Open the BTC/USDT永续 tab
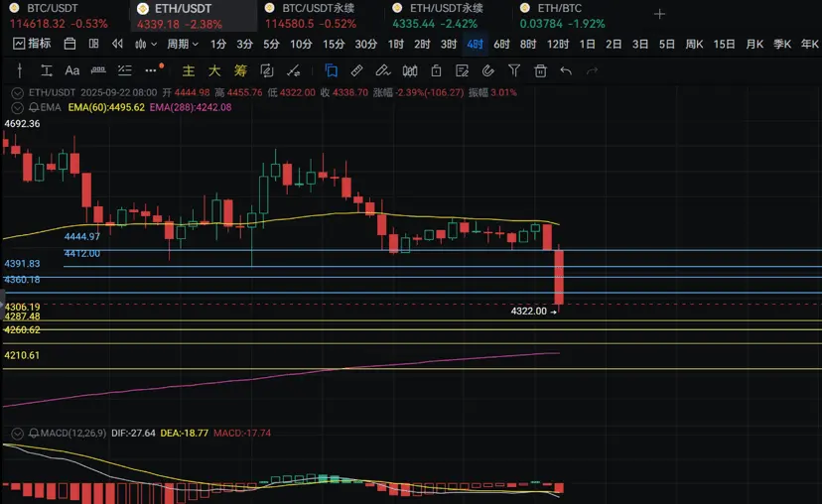The height and width of the screenshot is (504, 822). pyautogui.click(x=320, y=16)
